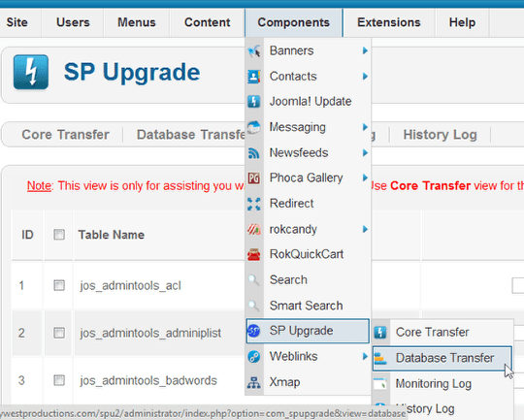Expand the Messaging submenu arrow
The height and width of the screenshot is (420, 524).
tap(365, 127)
